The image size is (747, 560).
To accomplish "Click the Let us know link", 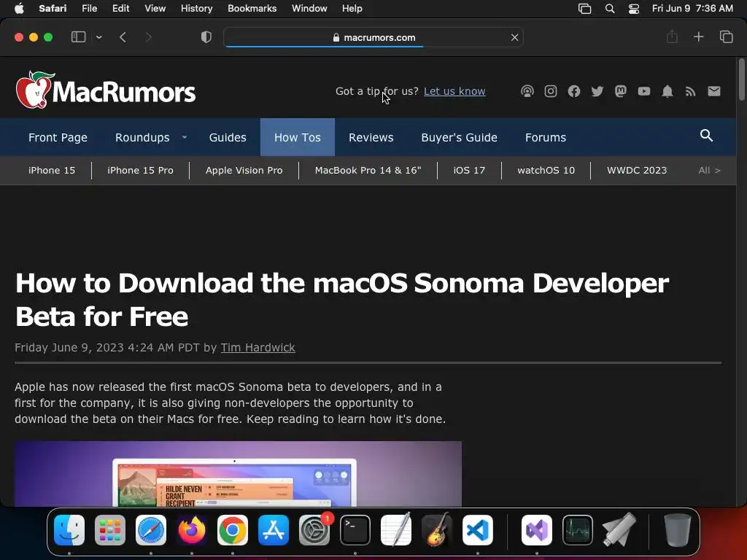I will pos(454,91).
